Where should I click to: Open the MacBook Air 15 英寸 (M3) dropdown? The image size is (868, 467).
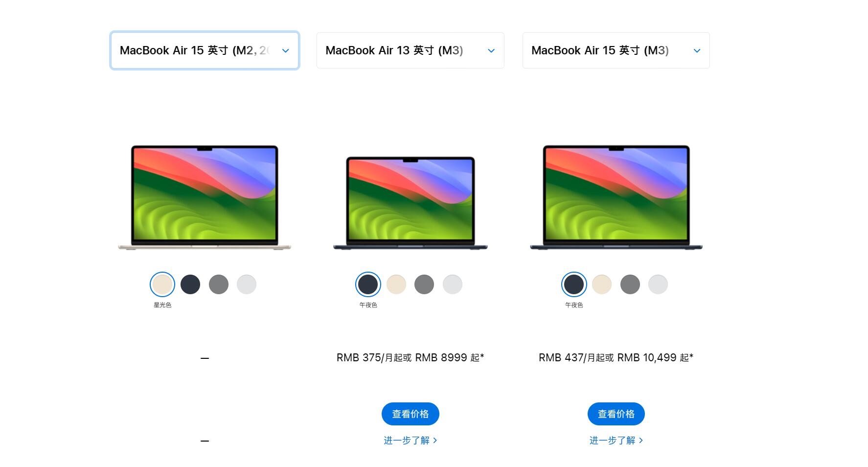click(616, 50)
